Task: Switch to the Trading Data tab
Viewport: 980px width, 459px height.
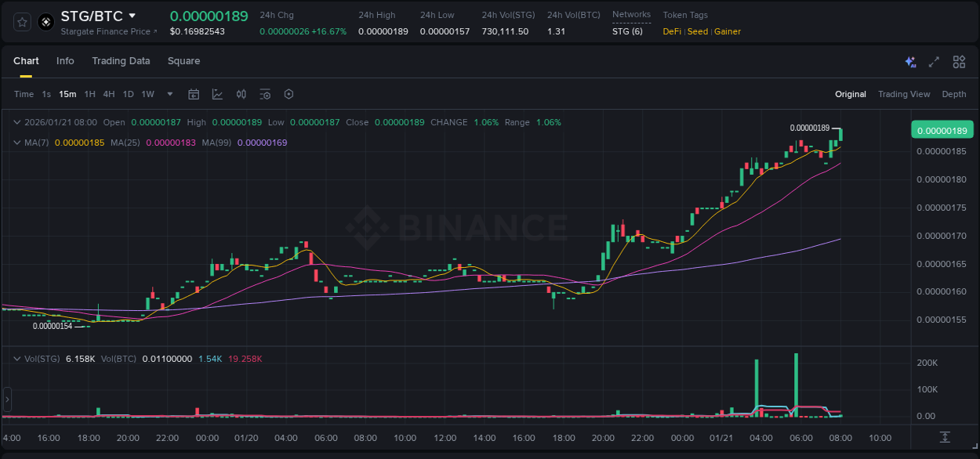Action: (x=121, y=61)
